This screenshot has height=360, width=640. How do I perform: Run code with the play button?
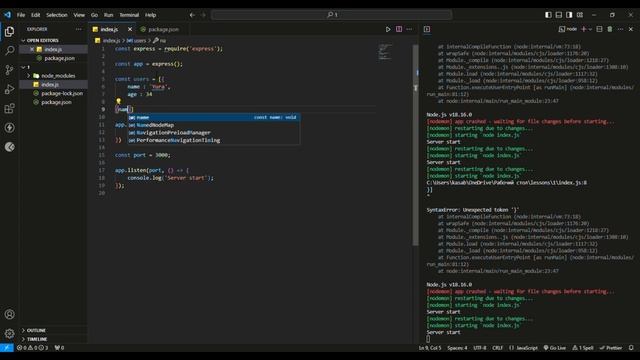pos(388,29)
